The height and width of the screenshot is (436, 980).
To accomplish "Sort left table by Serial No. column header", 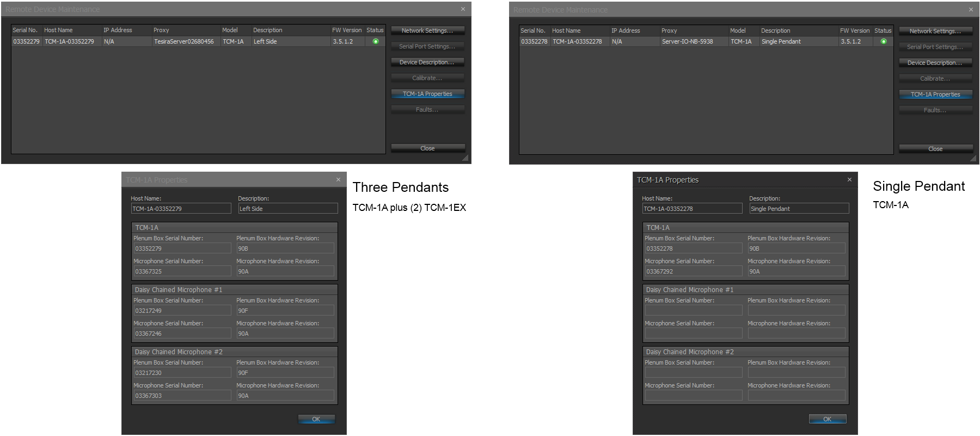I will tap(27, 30).
